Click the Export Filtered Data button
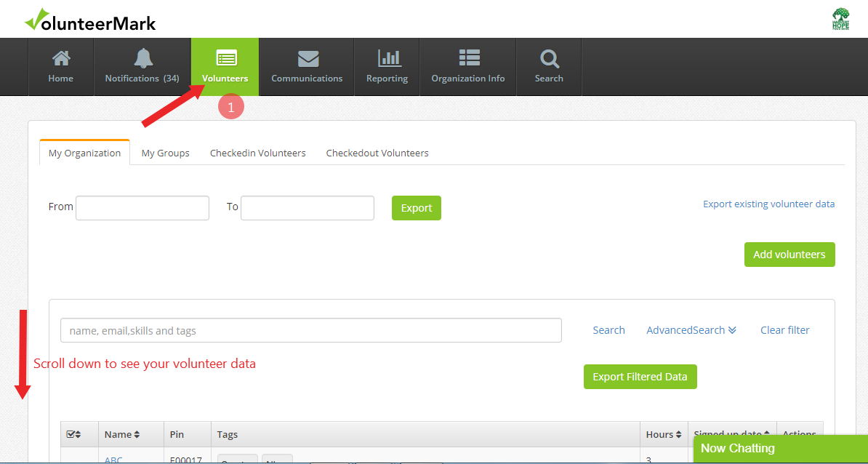The image size is (868, 464). 640,377
